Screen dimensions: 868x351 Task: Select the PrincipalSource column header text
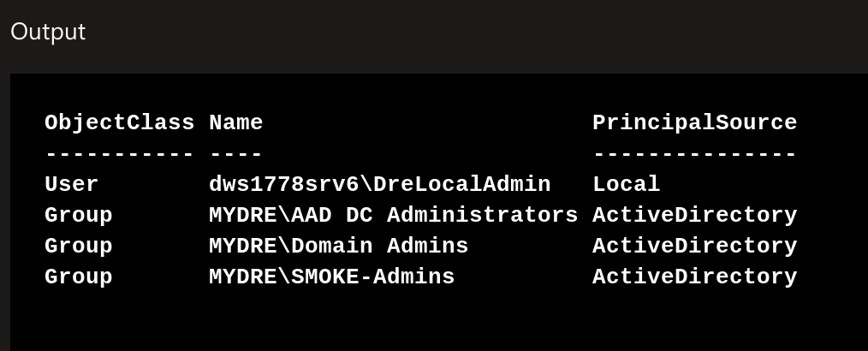(x=695, y=123)
